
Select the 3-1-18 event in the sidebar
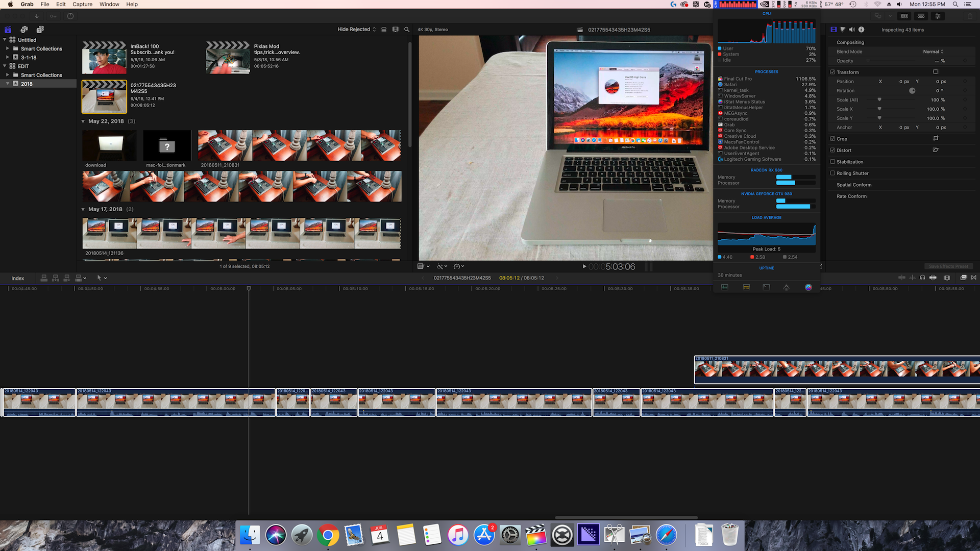click(x=38, y=57)
